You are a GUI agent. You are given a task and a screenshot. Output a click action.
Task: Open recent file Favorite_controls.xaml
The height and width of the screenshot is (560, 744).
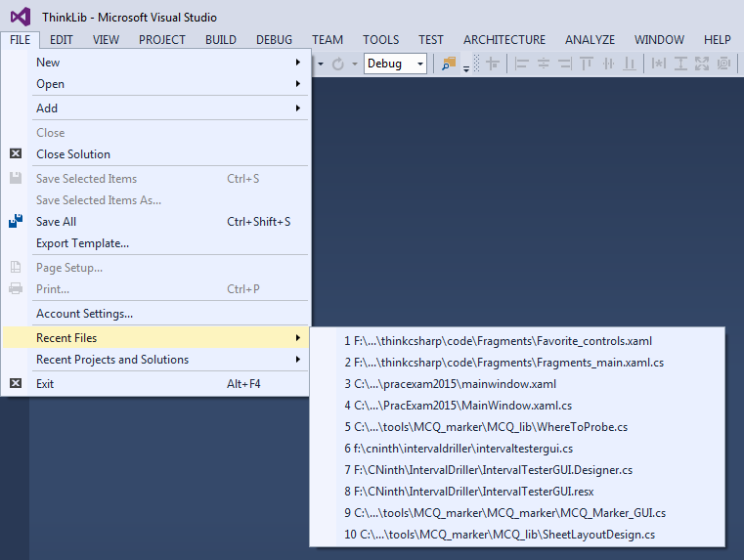[517, 341]
